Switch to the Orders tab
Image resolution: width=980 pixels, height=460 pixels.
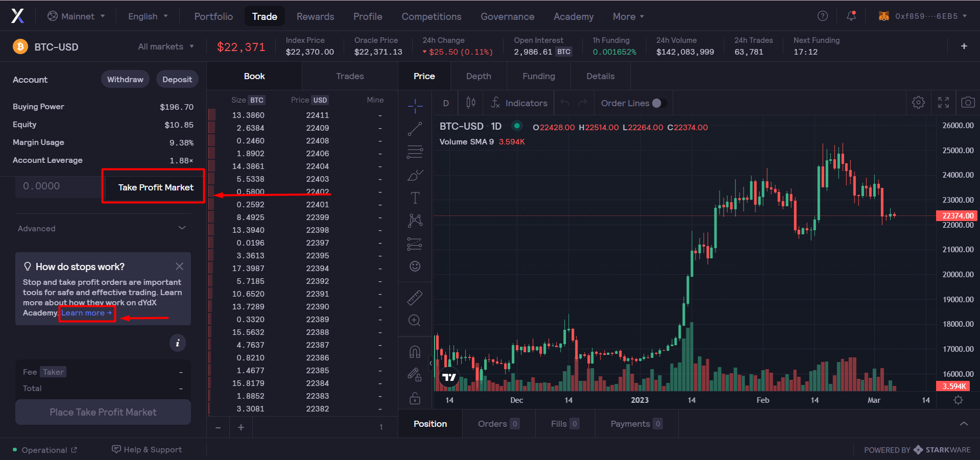[x=498, y=424]
